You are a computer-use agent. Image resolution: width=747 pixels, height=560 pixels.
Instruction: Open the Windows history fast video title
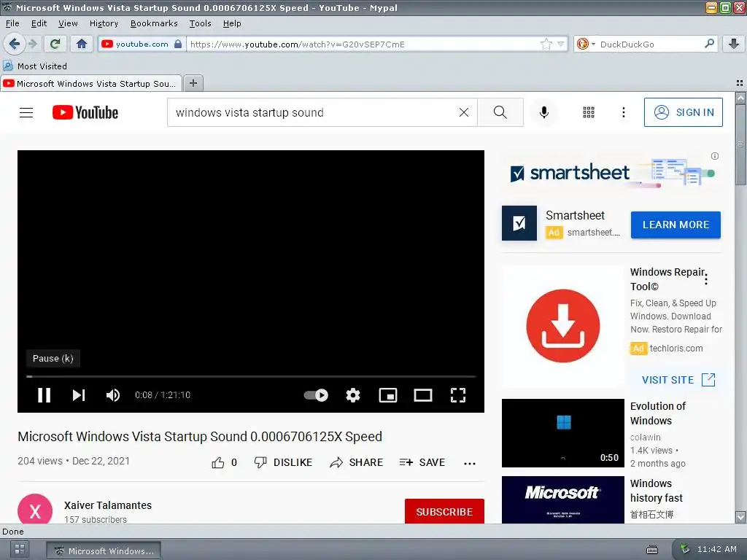(657, 491)
